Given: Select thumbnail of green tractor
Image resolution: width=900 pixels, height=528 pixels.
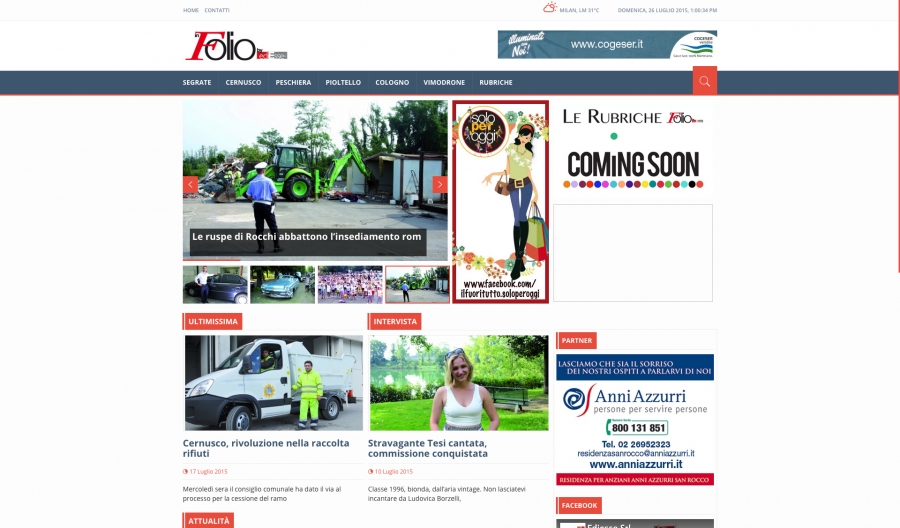Looking at the screenshot, I should pos(417,284).
